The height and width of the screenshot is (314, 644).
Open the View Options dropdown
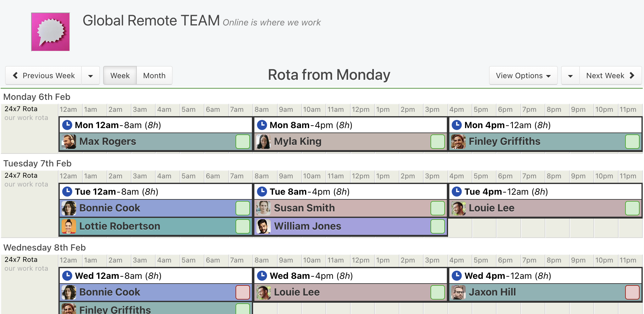point(523,76)
